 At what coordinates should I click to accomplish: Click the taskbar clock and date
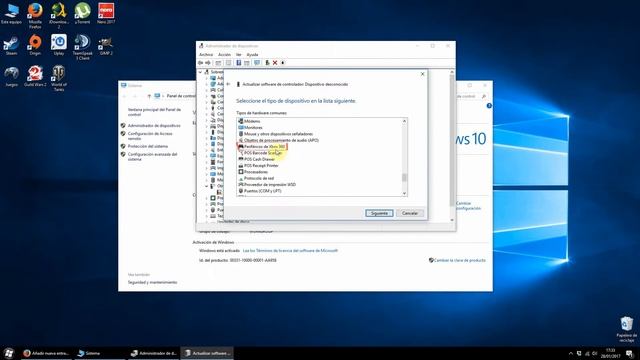pos(610,353)
